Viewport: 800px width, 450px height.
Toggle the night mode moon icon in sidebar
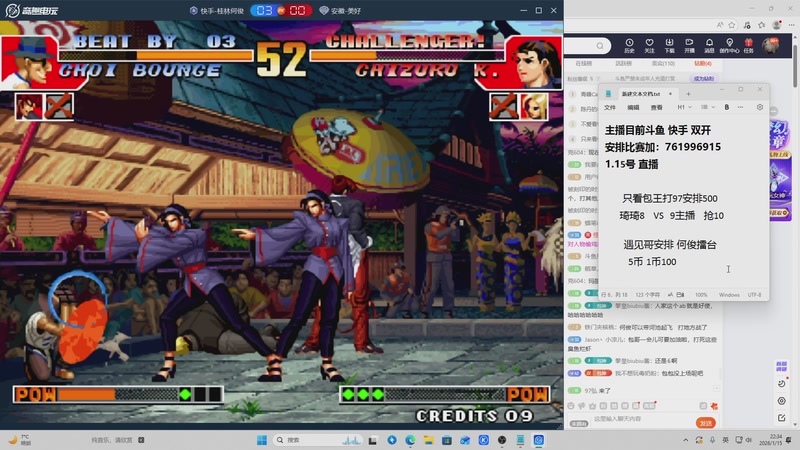click(x=782, y=383)
